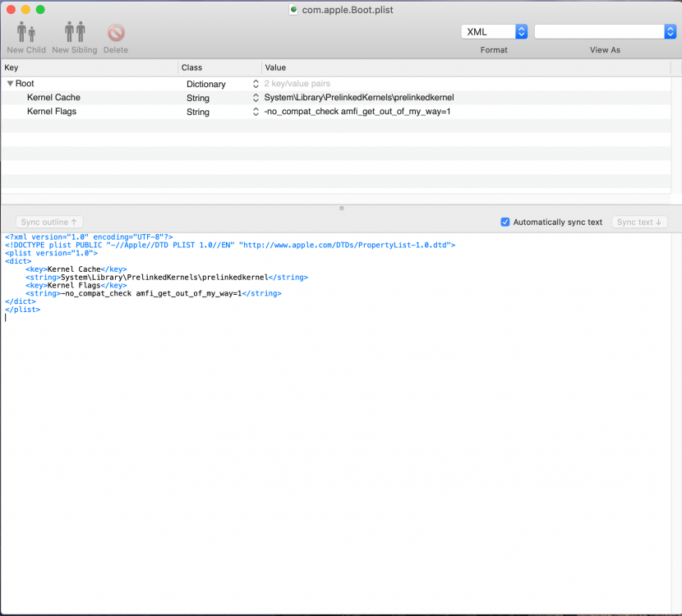682x616 pixels.
Task: Collapse the Root disclosure triangle
Action: pyautogui.click(x=10, y=84)
